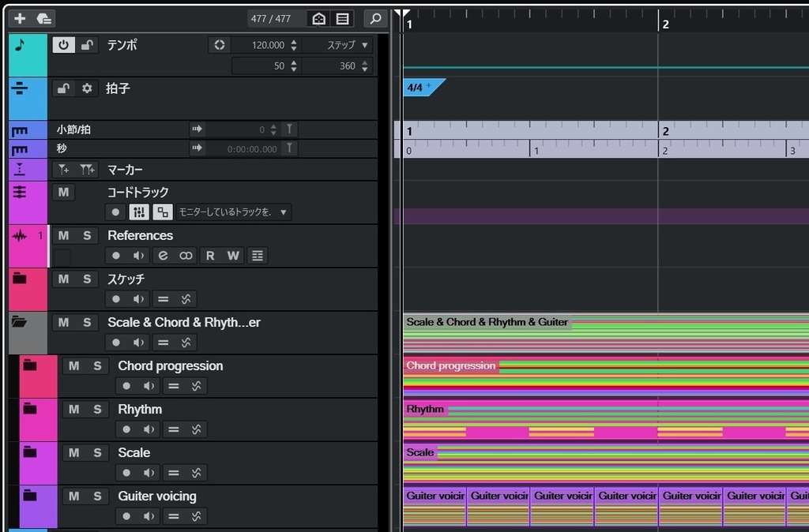The width and height of the screenshot is (809, 532).
Task: Click the link icon on References track
Action: click(x=185, y=255)
